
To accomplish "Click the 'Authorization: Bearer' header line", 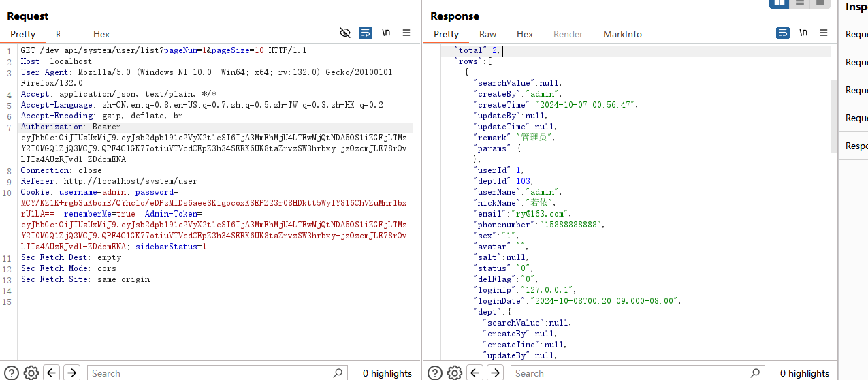I will (x=71, y=127).
